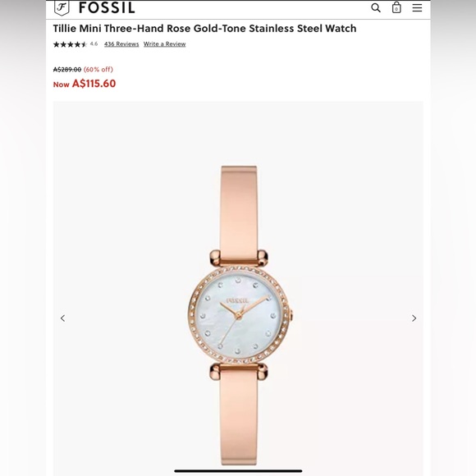Click the crossed-out A$289.00 price
The height and width of the screenshot is (476, 476).
click(67, 70)
